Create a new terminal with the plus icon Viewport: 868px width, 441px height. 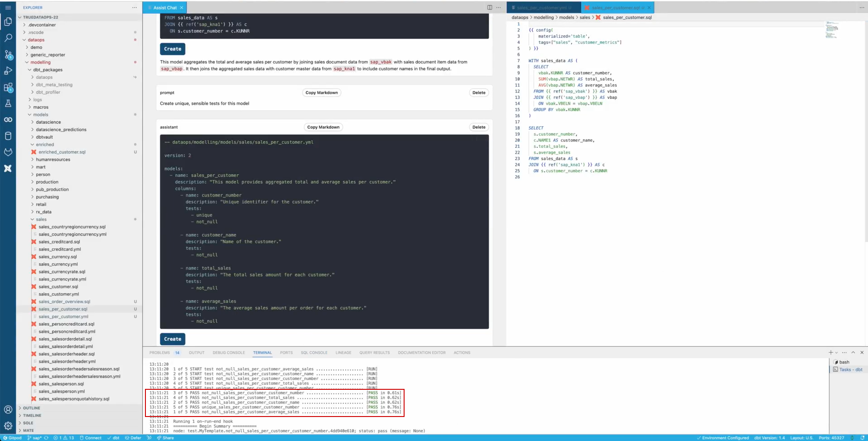pos(830,352)
